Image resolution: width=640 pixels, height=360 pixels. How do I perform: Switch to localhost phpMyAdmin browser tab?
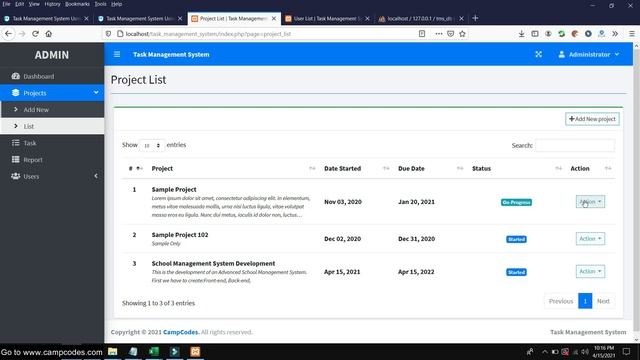tap(420, 18)
